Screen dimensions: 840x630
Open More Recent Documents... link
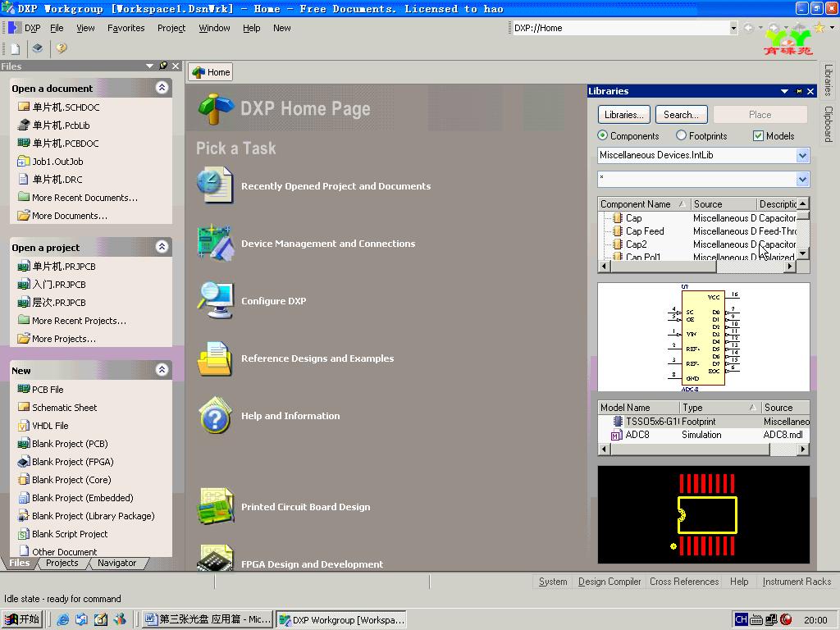pyautogui.click(x=84, y=198)
